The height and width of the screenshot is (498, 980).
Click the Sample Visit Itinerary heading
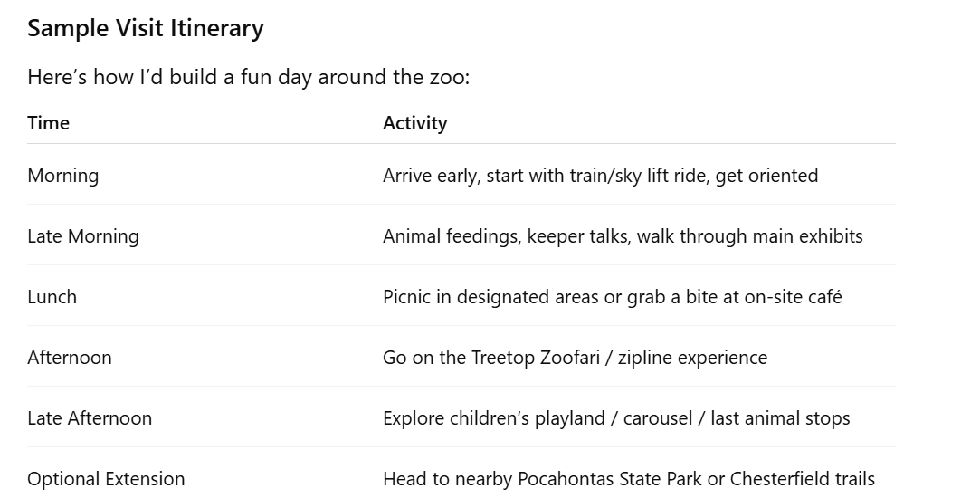coord(146,29)
